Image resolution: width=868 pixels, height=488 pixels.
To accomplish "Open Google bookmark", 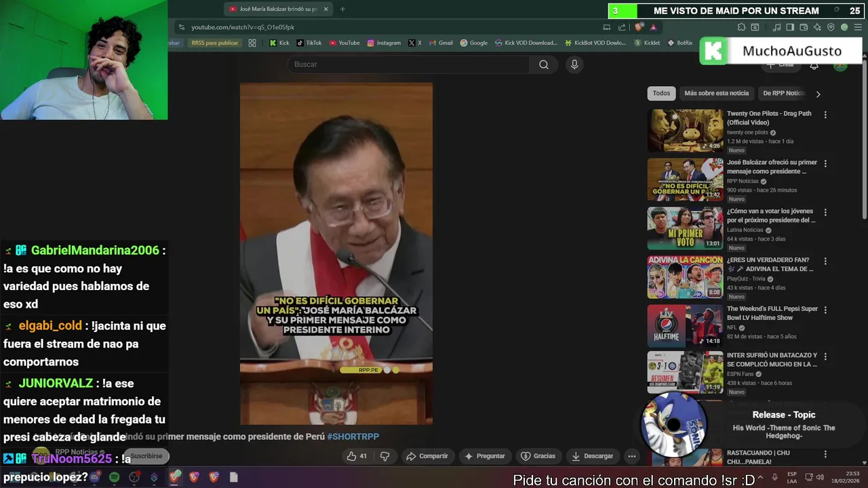I will click(473, 43).
